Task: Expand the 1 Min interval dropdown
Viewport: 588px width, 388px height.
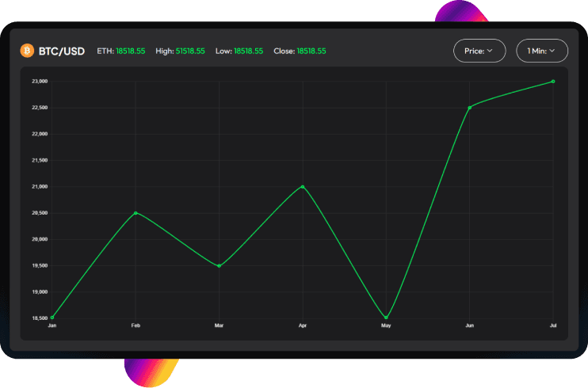Action: pos(542,51)
